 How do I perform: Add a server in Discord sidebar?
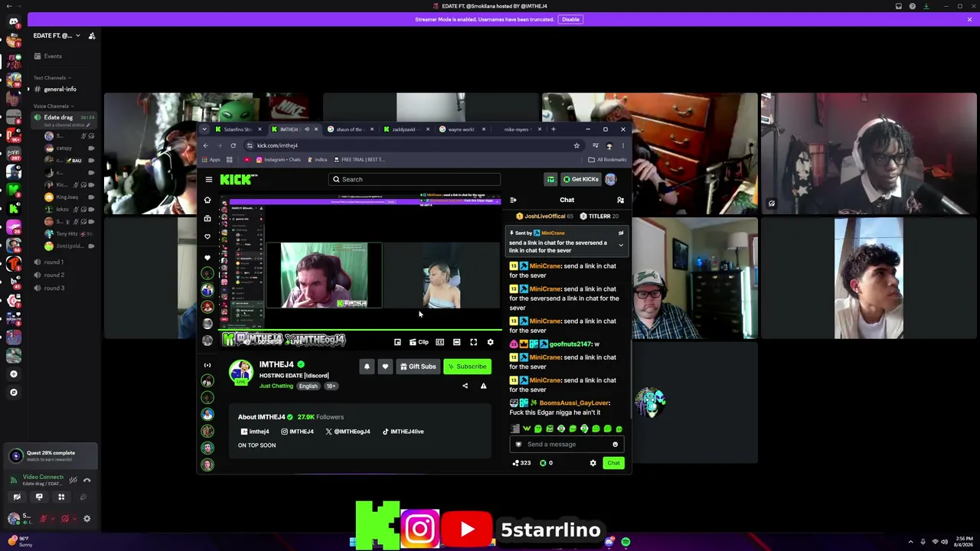(13, 374)
